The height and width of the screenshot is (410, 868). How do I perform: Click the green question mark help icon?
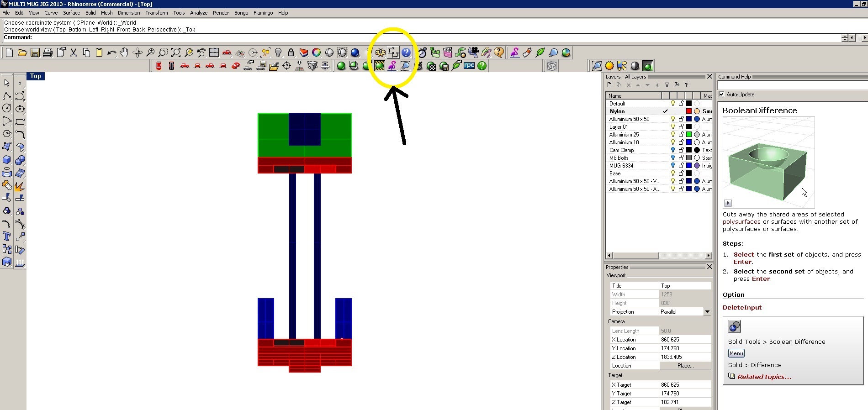482,66
